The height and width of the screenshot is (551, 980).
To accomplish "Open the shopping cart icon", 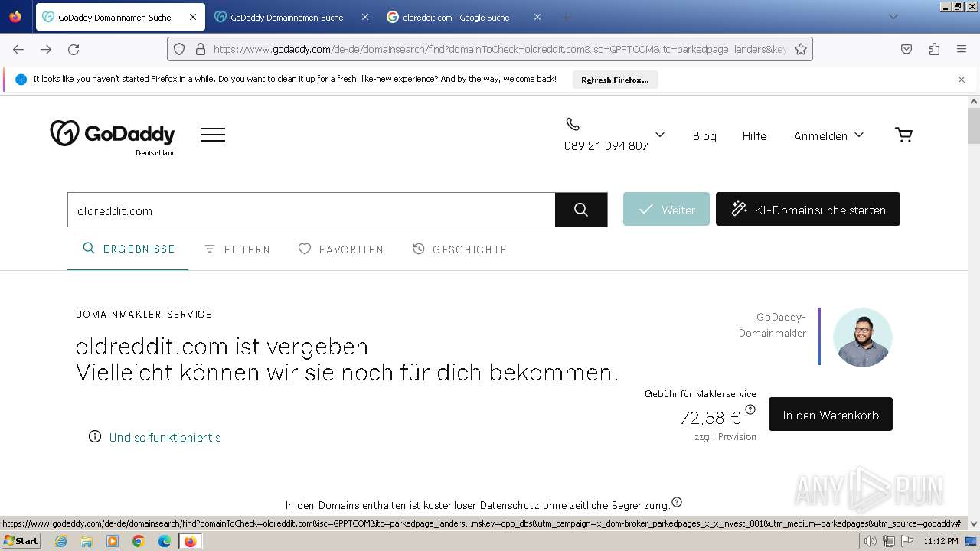I will coord(903,135).
